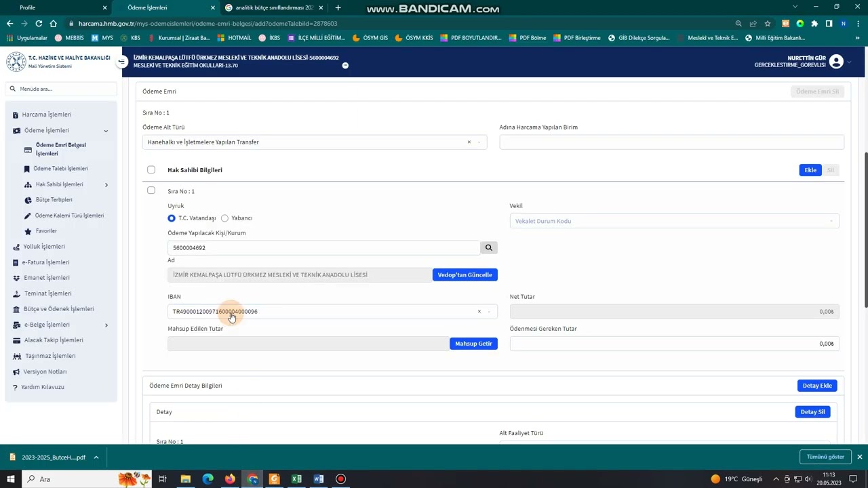Open Bütçe ve Ödenek İşlemleri sidebar item

click(58, 309)
